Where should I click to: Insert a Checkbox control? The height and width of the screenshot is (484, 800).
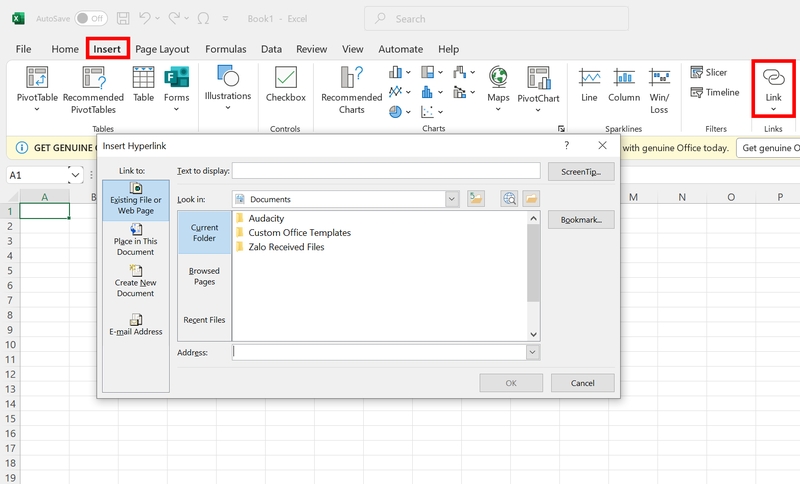[x=286, y=84]
